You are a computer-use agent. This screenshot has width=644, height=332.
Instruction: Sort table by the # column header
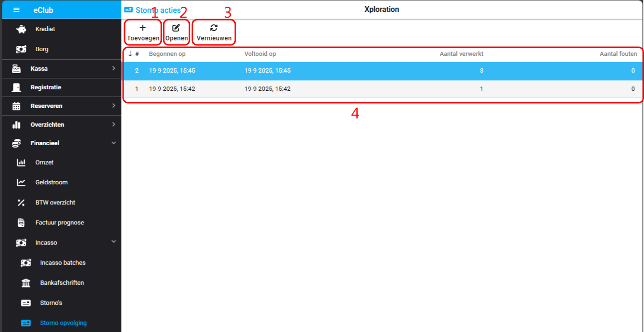137,54
